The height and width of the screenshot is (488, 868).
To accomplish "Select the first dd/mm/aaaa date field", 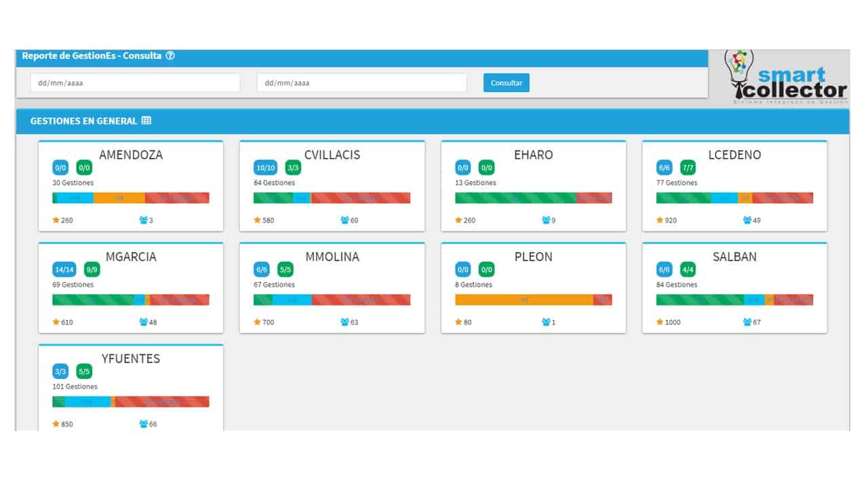I will coord(135,83).
